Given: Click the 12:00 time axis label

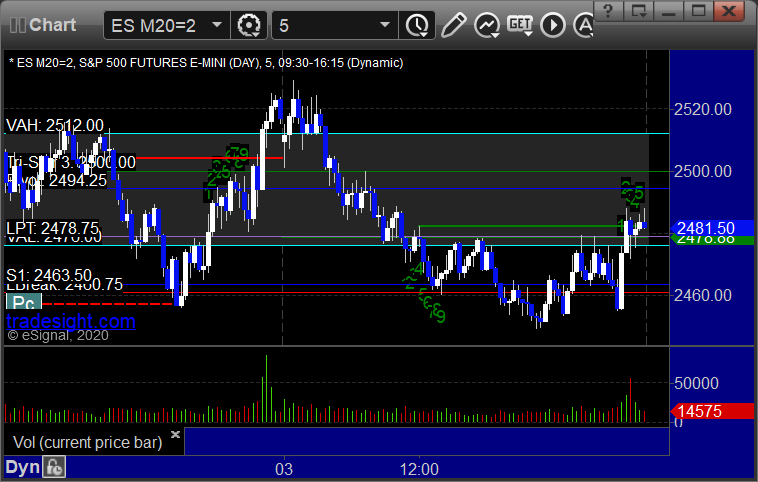Looking at the screenshot, I should (419, 469).
